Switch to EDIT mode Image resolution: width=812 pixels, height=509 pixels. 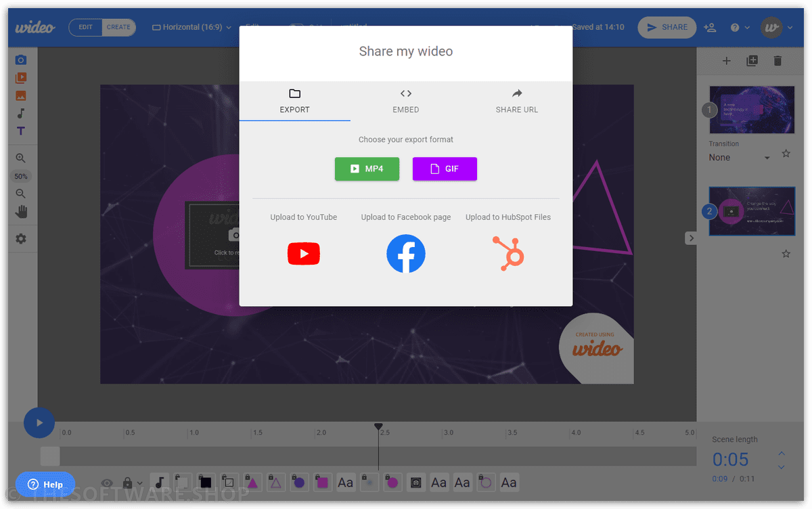click(86, 27)
